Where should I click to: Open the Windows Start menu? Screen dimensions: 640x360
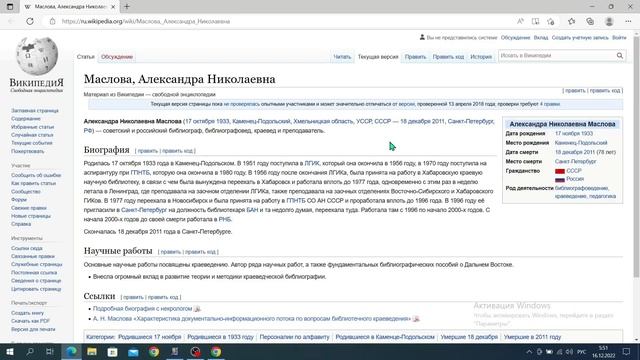tap(10, 351)
